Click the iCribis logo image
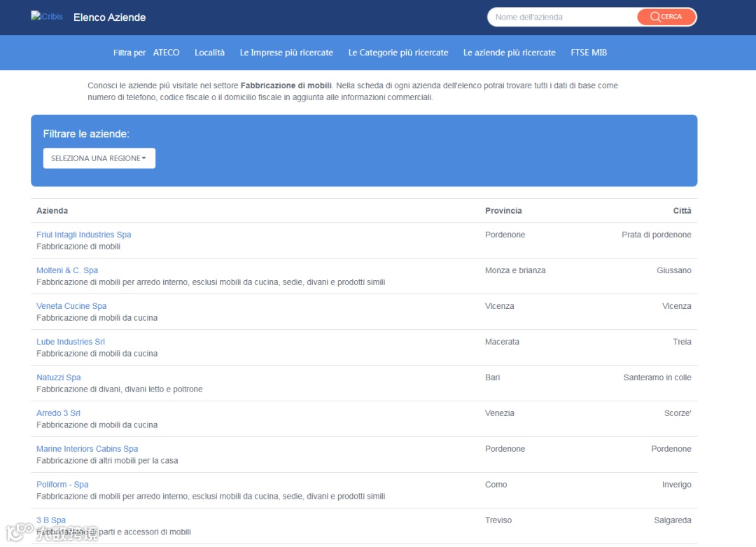Viewport: 756px width, 547px height. pyautogui.click(x=47, y=16)
